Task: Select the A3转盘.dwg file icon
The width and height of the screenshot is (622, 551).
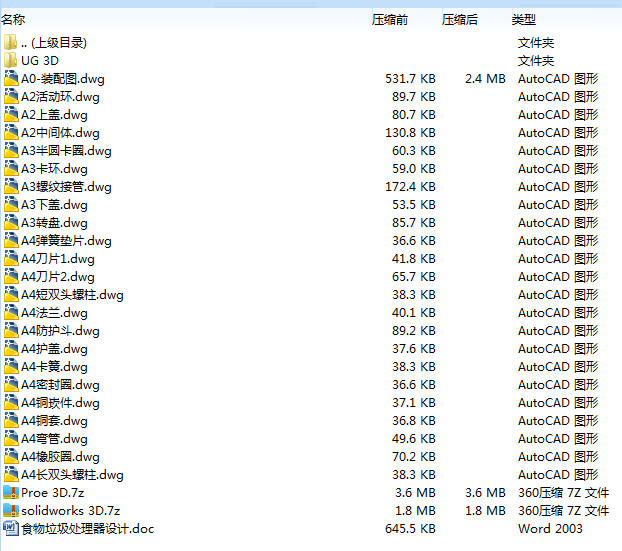Action: 11,223
